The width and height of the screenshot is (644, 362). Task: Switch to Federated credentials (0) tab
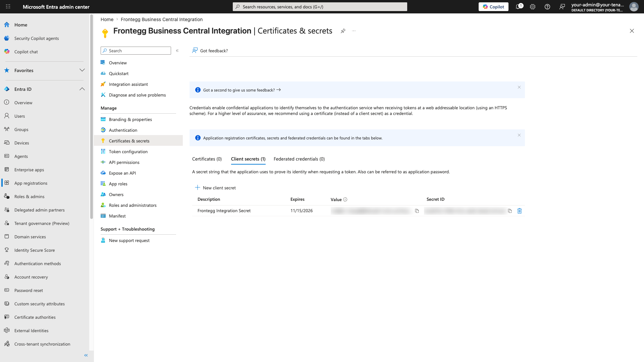coord(299,159)
